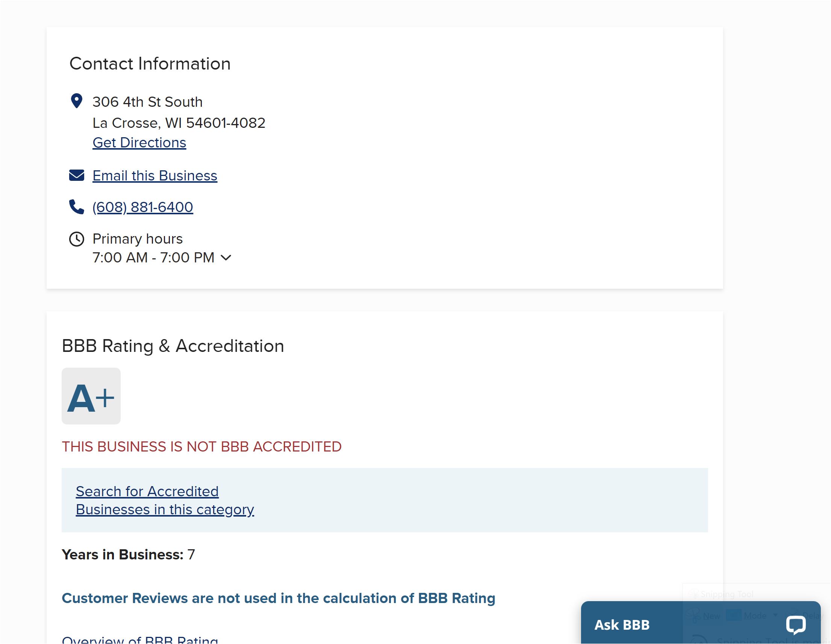Expand the primary hours chevron
Screen dimensions: 831x644
226,258
